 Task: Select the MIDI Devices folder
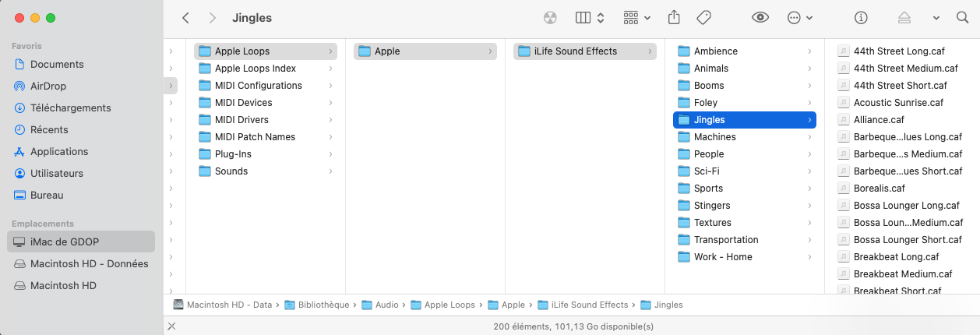pos(266,103)
